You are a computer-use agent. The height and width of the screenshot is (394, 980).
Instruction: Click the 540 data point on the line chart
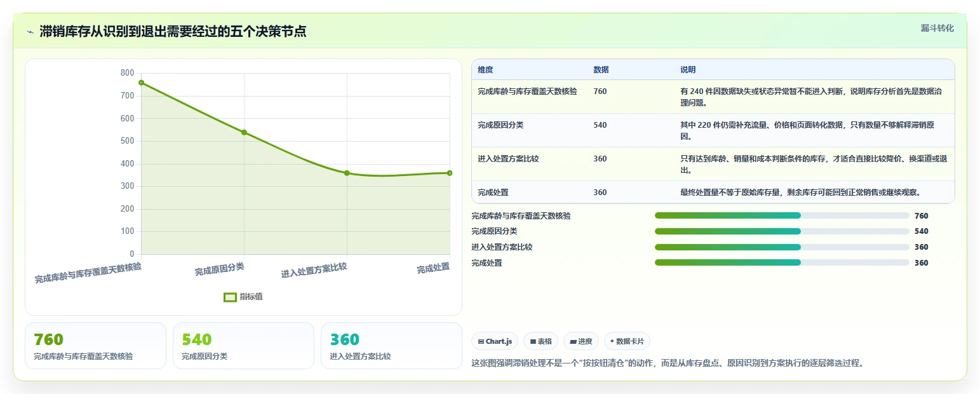tap(244, 132)
